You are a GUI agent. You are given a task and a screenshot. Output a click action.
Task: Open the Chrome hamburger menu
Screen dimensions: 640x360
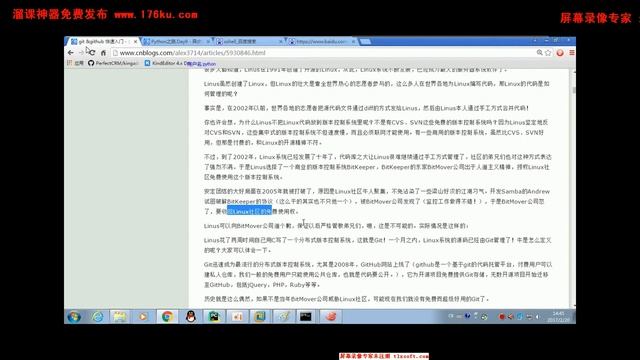click(572, 53)
